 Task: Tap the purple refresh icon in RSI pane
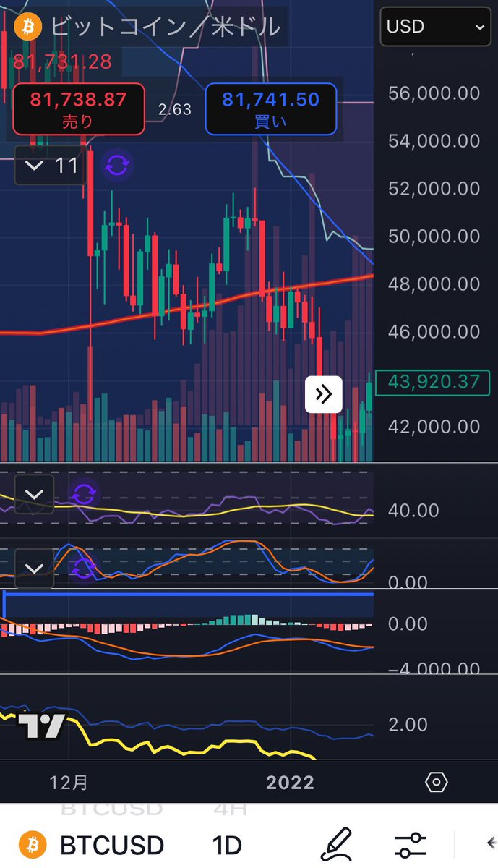tap(83, 495)
